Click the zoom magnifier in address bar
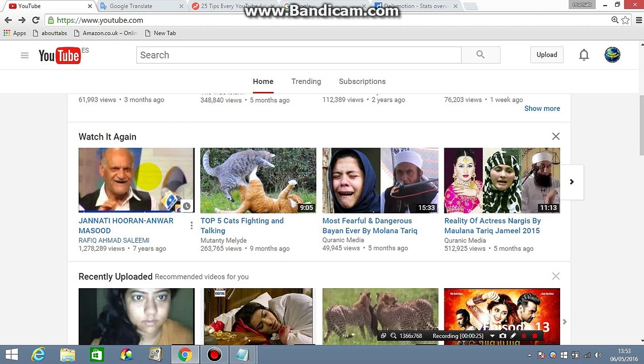Image resolution: width=644 pixels, height=364 pixels. (x=615, y=20)
